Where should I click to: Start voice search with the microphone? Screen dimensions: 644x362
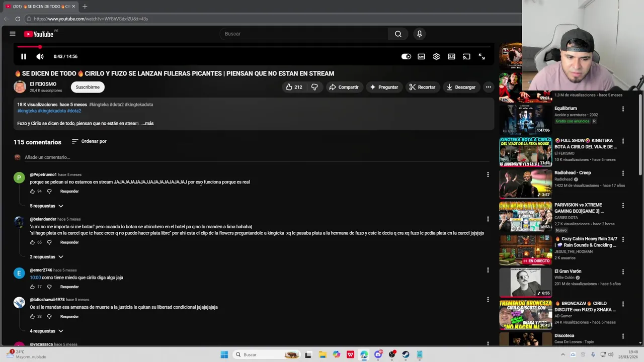click(419, 34)
